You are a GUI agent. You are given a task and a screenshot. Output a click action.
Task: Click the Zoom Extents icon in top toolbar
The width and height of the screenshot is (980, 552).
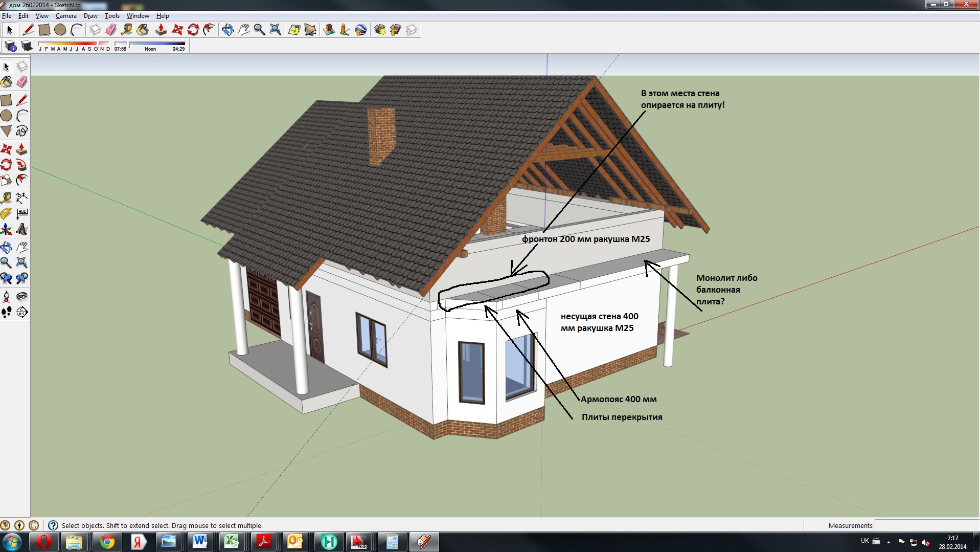coord(276,30)
